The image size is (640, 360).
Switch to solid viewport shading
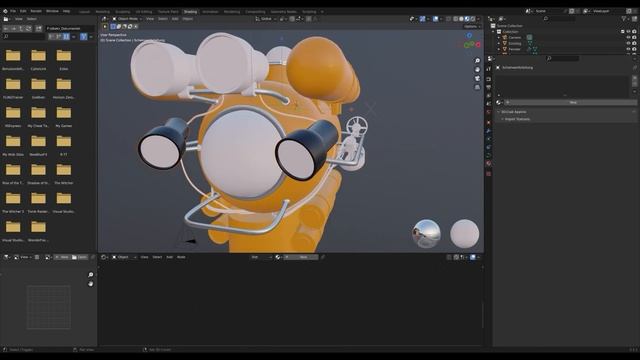coord(461,19)
